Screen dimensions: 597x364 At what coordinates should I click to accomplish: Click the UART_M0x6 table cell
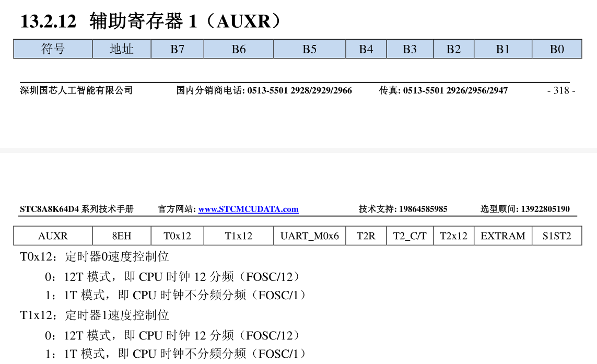click(310, 236)
